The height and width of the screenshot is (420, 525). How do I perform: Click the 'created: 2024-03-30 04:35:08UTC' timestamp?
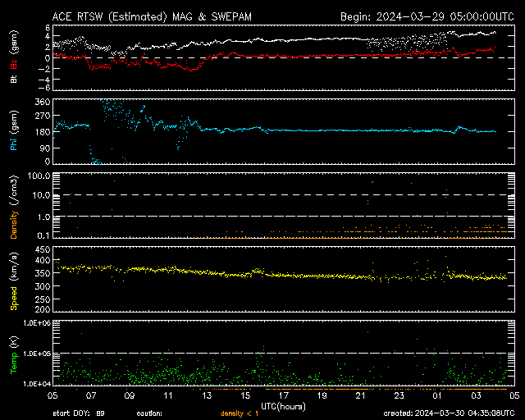(449, 413)
